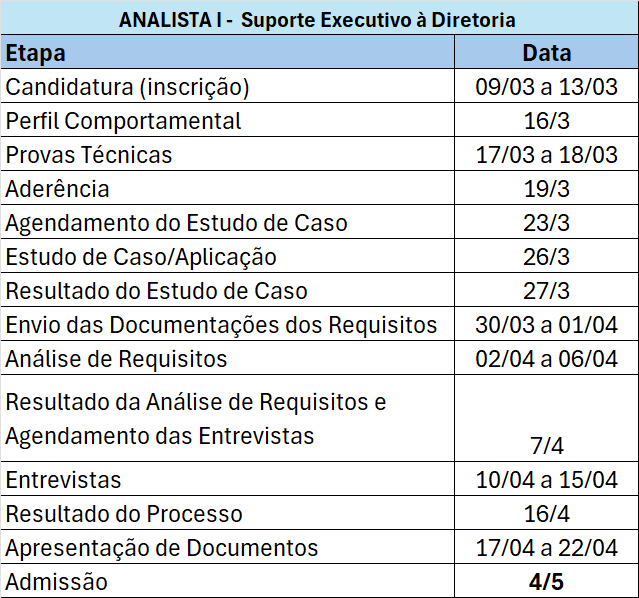Select the 'Aderência' row cell
This screenshot has width=639, height=598.
coord(58,189)
